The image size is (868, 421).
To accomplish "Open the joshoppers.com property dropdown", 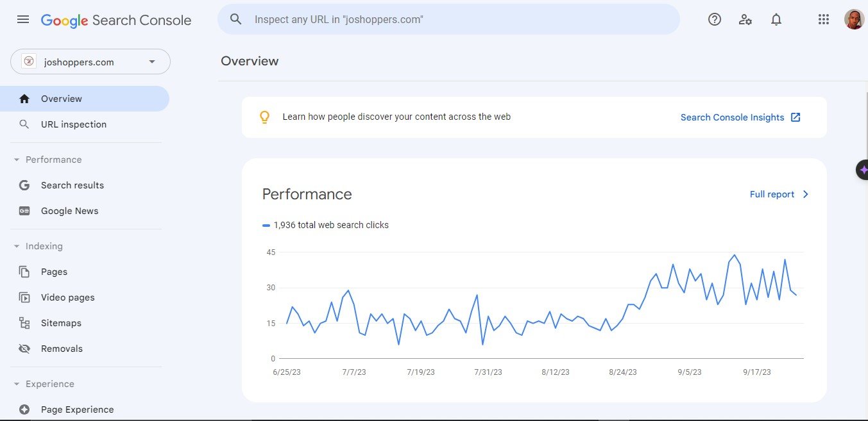I will (90, 62).
